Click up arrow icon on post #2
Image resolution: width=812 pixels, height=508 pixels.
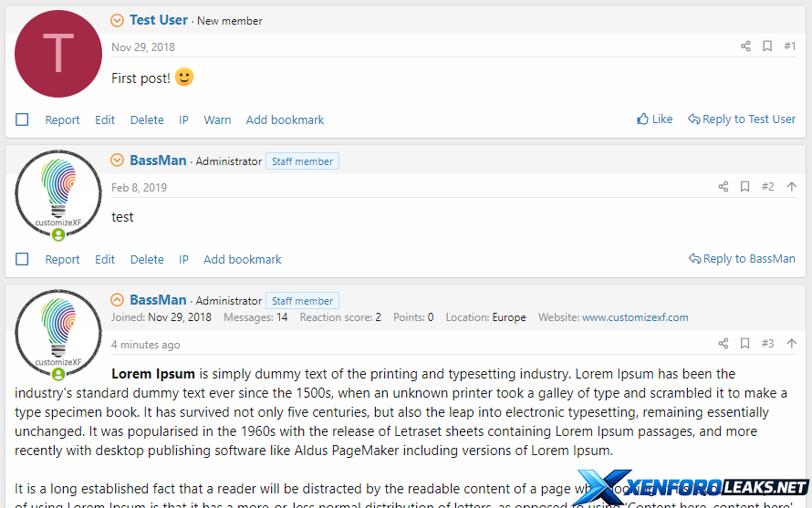[x=791, y=187]
